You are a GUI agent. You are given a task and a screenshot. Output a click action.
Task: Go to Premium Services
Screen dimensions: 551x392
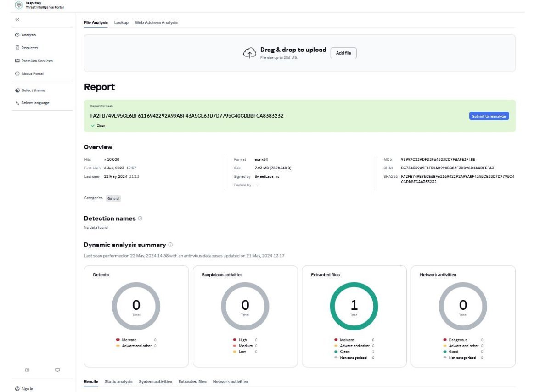pos(37,61)
